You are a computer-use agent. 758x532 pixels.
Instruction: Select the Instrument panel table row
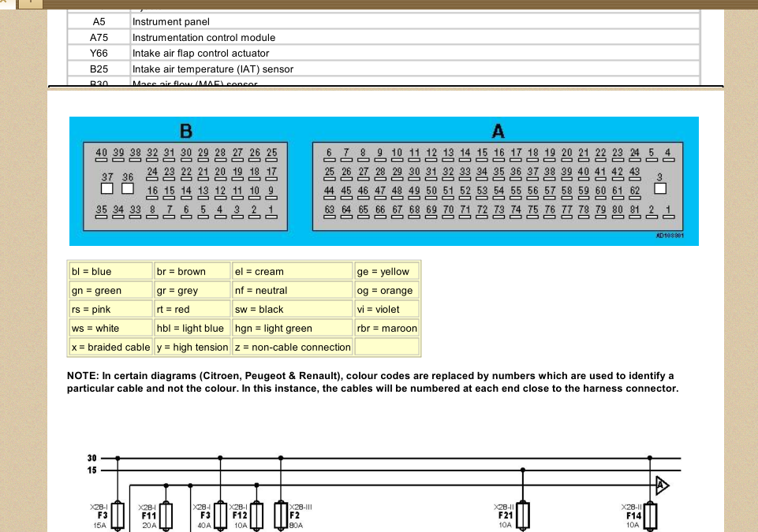(384, 21)
